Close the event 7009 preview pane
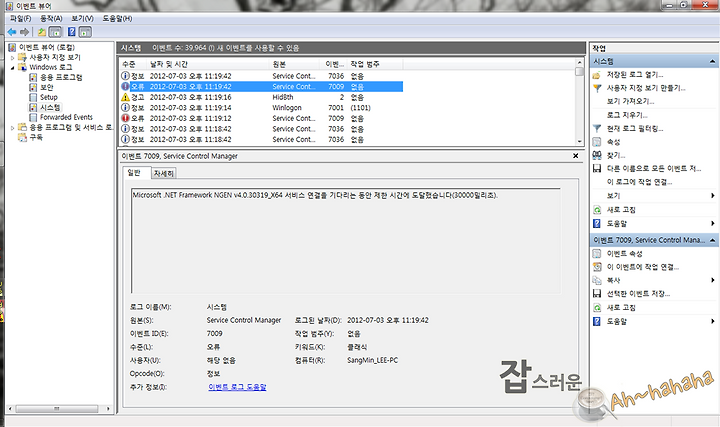The width and height of the screenshot is (720, 427). tap(575, 156)
